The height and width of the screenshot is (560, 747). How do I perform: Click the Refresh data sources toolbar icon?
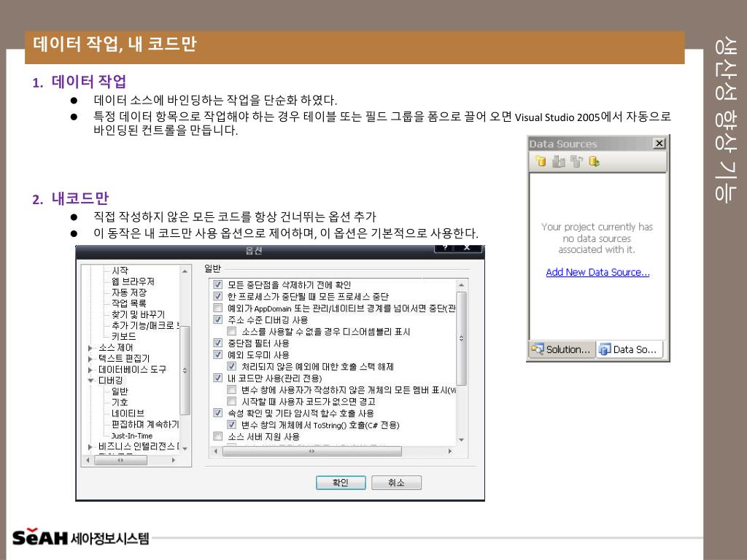point(594,161)
